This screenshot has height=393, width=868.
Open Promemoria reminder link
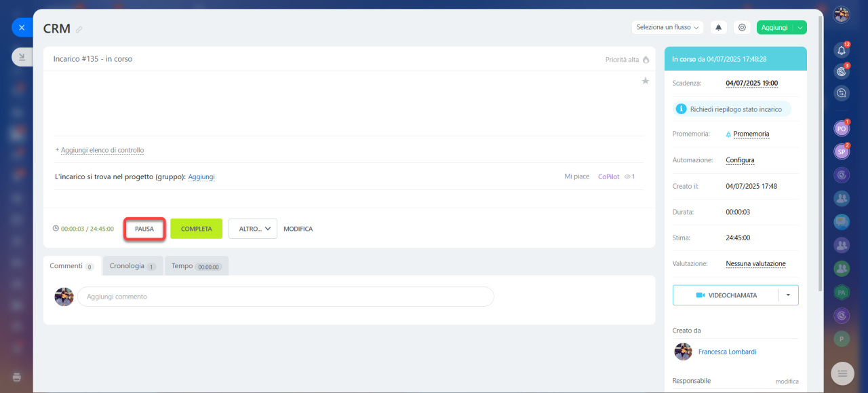751,134
